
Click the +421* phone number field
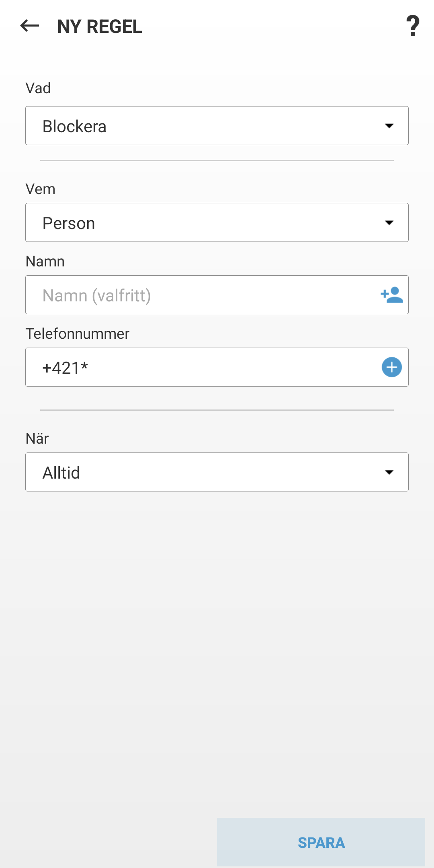181,367
